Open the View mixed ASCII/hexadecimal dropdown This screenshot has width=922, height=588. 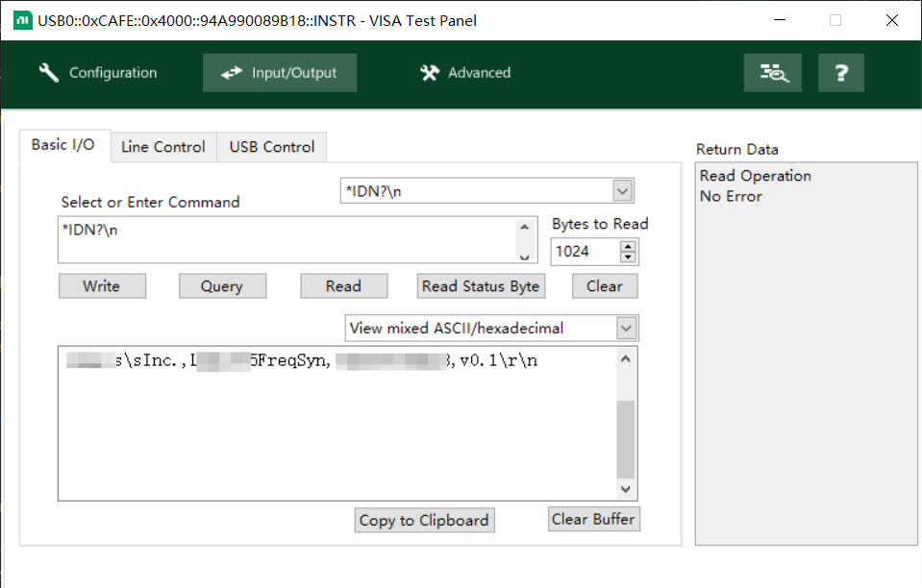pyautogui.click(x=626, y=329)
